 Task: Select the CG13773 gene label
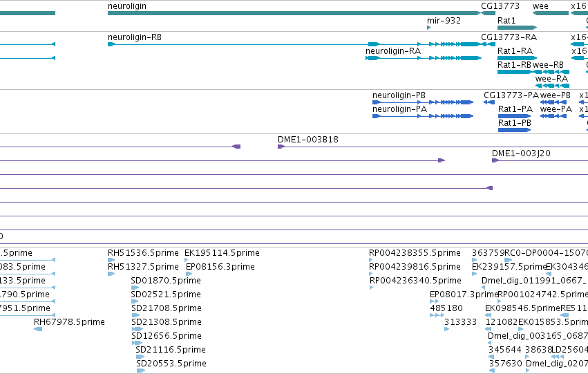500,6
